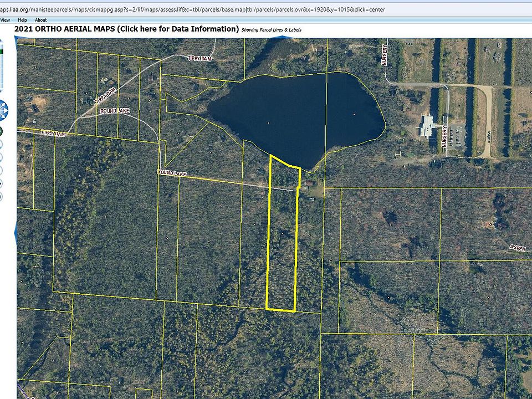This screenshot has height=399, width=532.
Task: Select the bottommost map tool radio button
Action: (x=1, y=196)
